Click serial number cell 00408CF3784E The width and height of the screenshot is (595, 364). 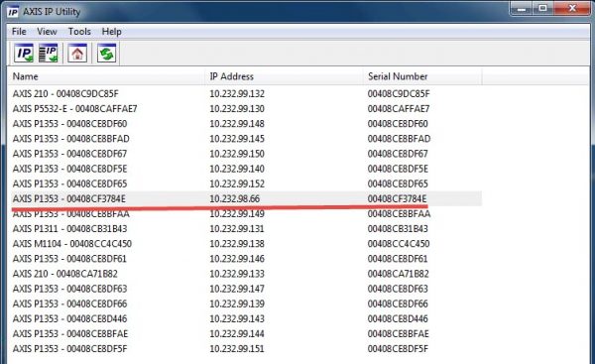(397, 199)
